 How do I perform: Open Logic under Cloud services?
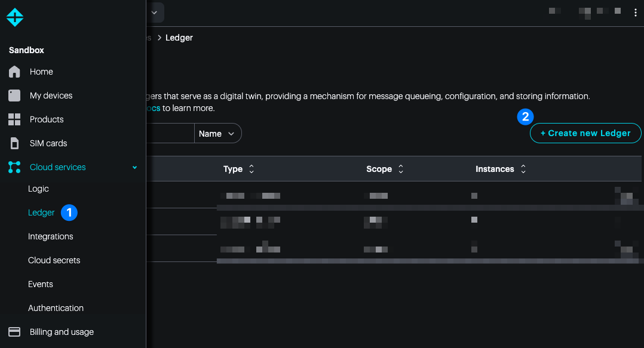coord(38,189)
